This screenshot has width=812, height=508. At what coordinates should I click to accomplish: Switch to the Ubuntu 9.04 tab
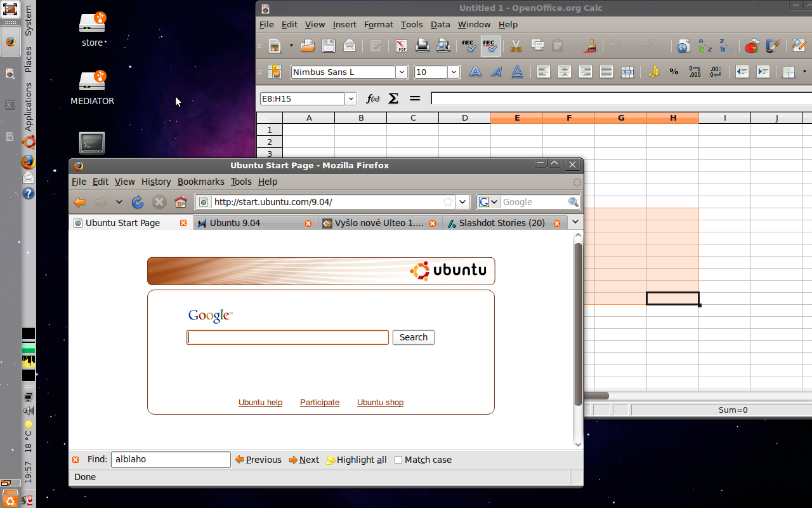[x=255, y=223]
